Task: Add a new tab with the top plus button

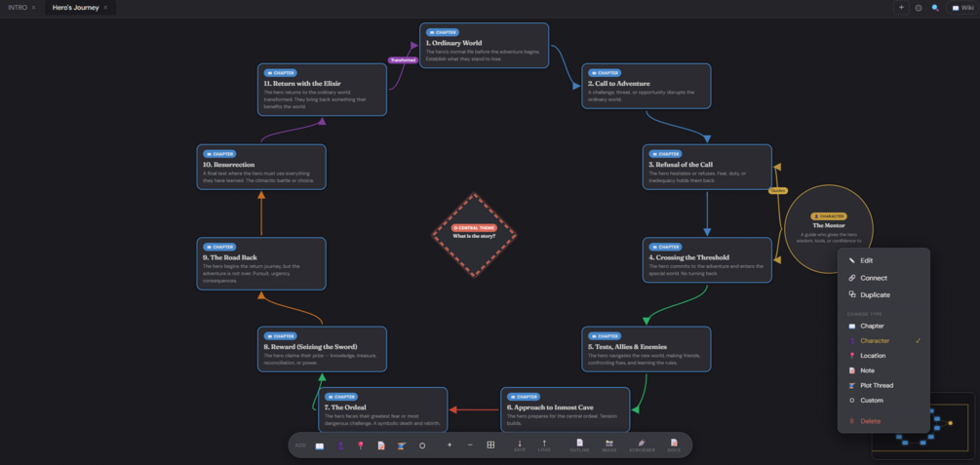Action: (901, 8)
